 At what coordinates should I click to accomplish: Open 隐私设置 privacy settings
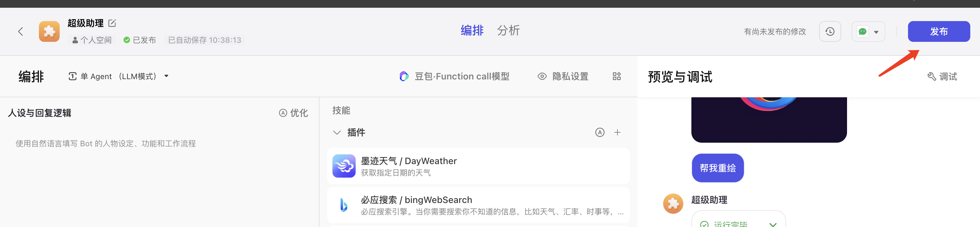[x=563, y=77]
